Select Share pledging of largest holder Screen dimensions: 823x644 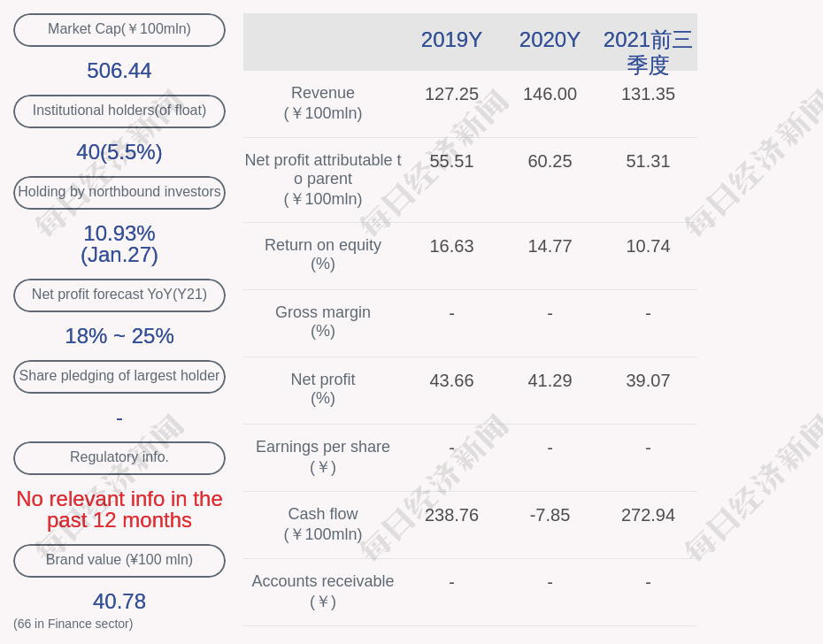click(x=119, y=376)
